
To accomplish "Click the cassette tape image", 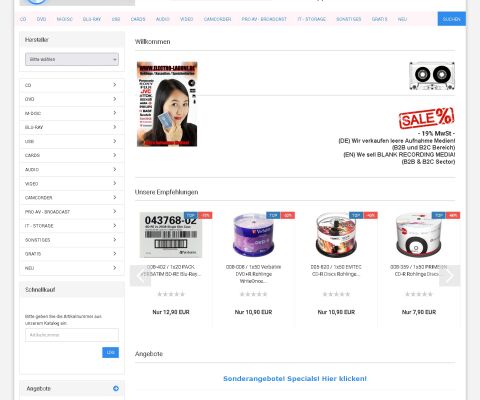I will [x=432, y=76].
